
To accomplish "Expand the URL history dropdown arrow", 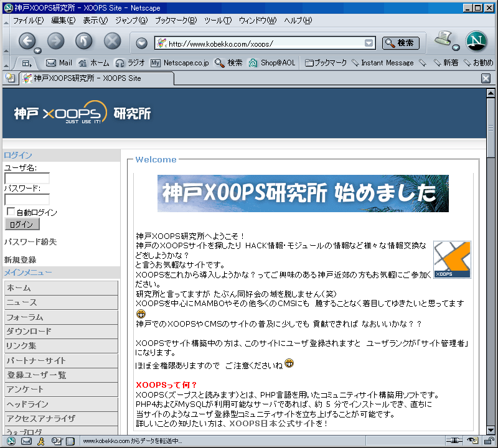I will tap(369, 43).
